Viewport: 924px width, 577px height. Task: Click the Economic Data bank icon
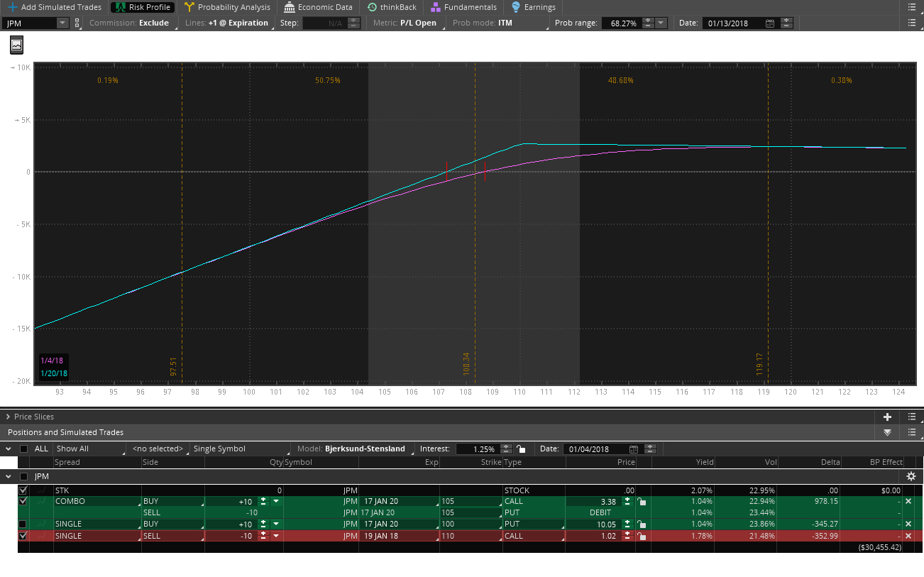[x=290, y=7]
